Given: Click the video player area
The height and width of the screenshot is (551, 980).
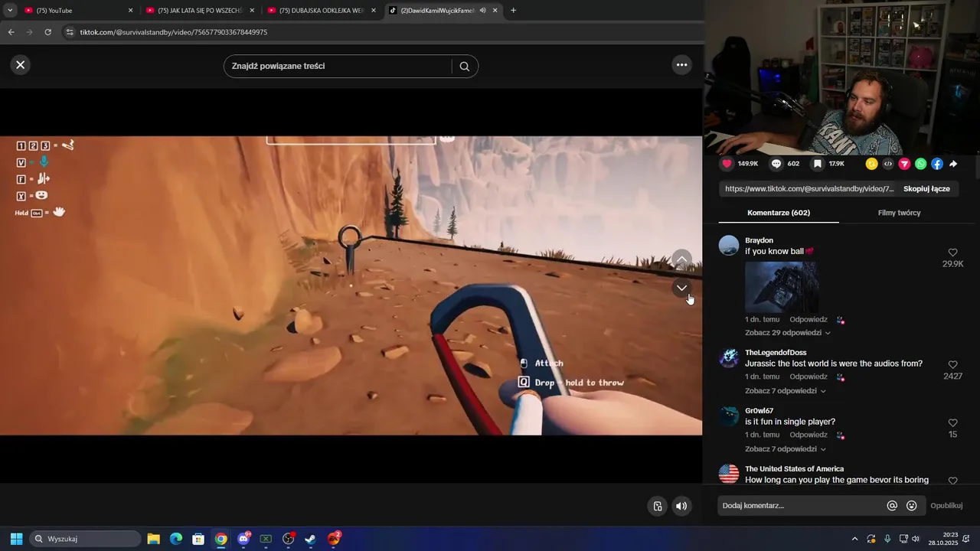Looking at the screenshot, I should pyautogui.click(x=351, y=285).
